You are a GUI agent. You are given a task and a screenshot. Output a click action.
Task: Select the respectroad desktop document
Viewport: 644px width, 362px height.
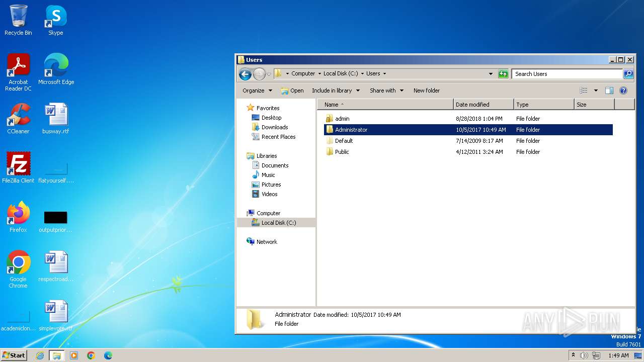[56, 266]
